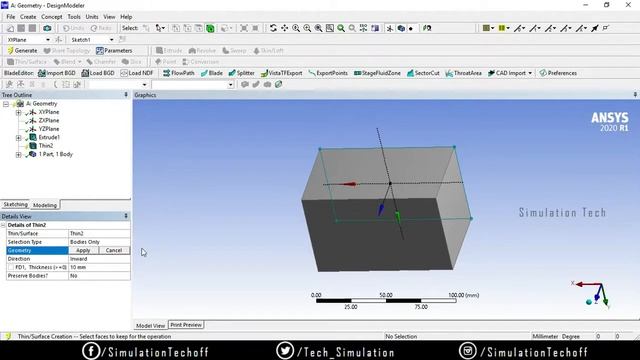The image size is (640, 360).
Task: Open the Concept menu
Action: point(52,17)
